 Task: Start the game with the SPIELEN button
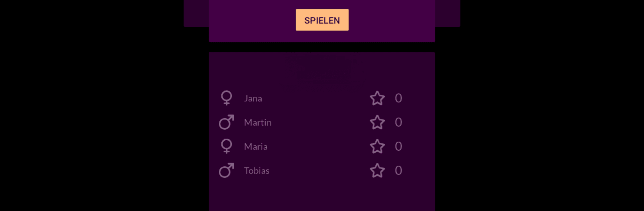point(322,20)
